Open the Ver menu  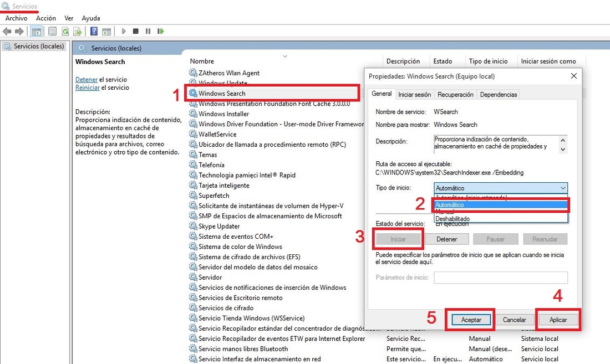69,18
